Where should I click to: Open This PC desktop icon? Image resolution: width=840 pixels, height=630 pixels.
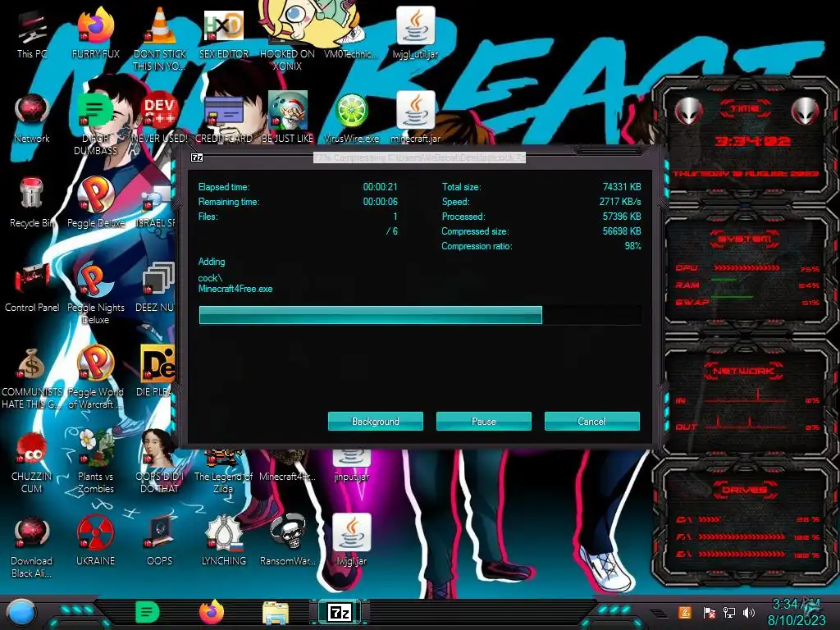point(32,33)
